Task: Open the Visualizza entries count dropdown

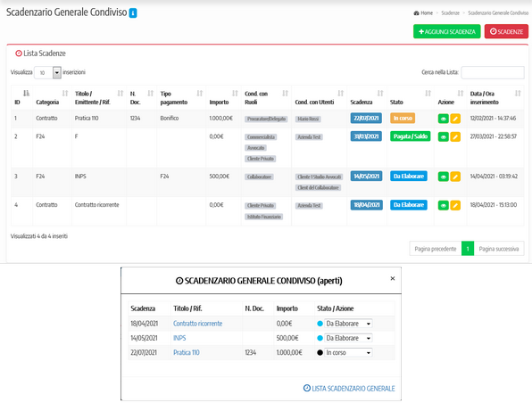Action: click(48, 72)
